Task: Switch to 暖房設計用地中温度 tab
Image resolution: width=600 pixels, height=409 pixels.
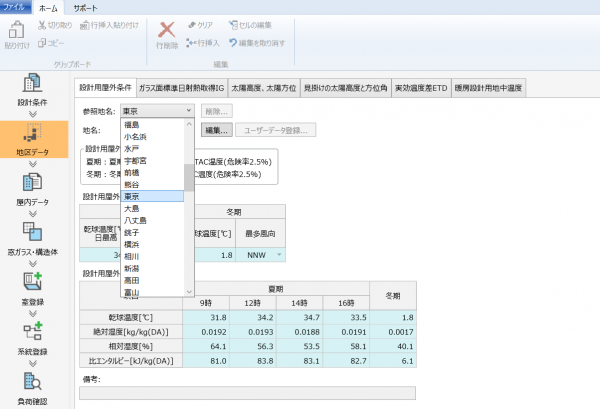Action: [x=488, y=88]
